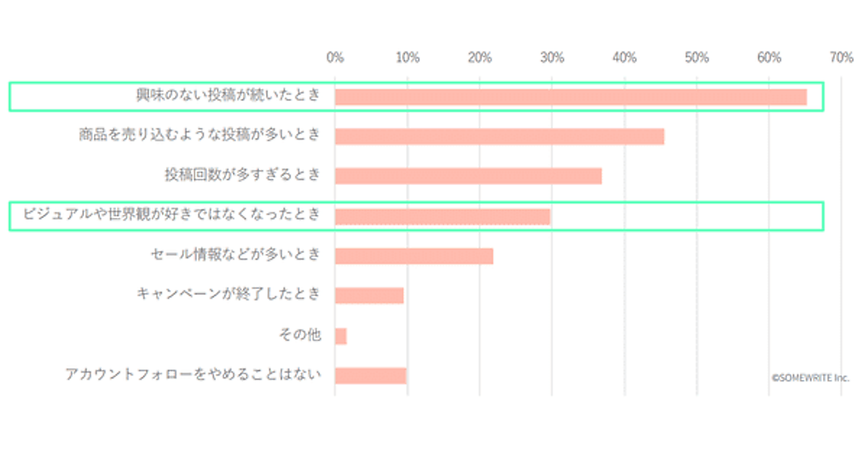Select the セール情報などが多いとき bar
The height and width of the screenshot is (456, 868).
click(414, 256)
